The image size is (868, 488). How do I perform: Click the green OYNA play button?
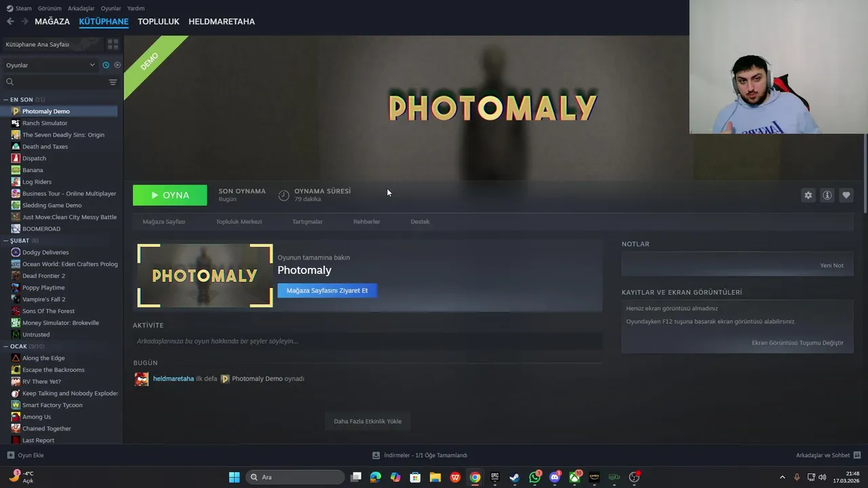tap(170, 195)
